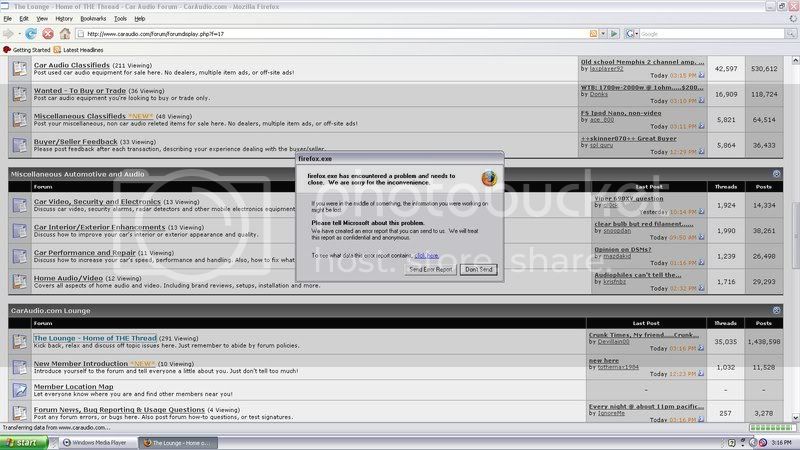Open Buyer/Seller Feedback forum
The width and height of the screenshot is (800, 450).
click(x=76, y=142)
